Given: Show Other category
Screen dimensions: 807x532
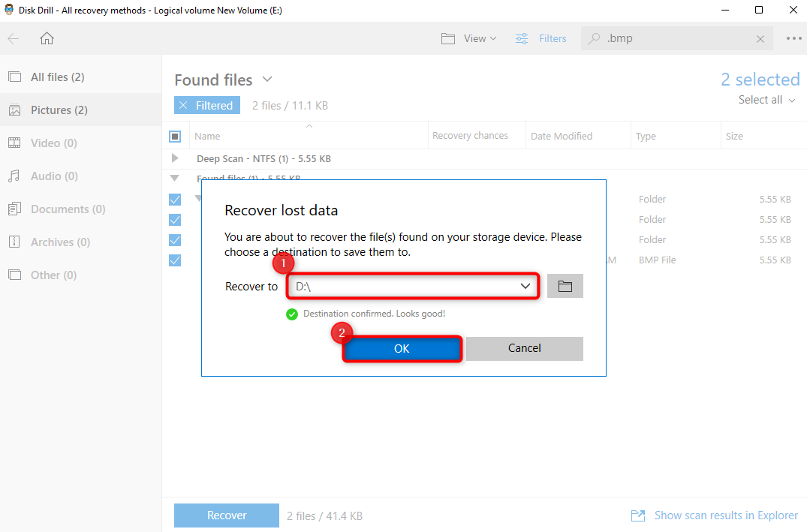Looking at the screenshot, I should 81,275.
